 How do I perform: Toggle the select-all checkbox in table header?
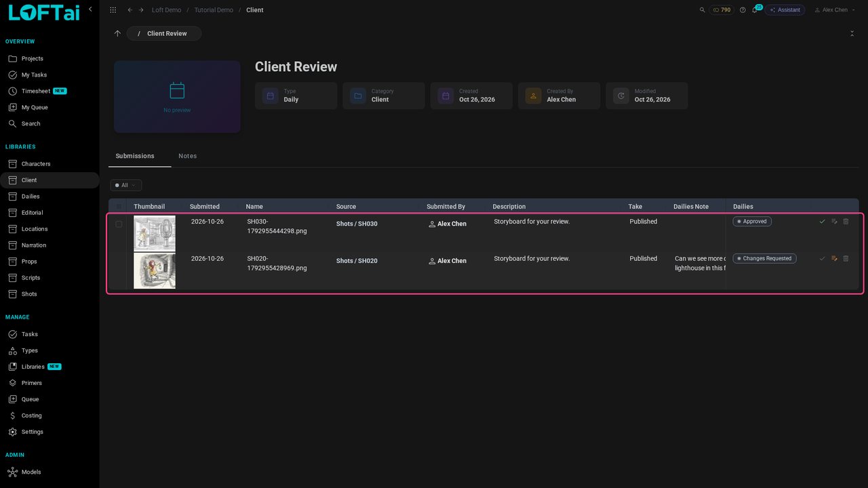[119, 206]
